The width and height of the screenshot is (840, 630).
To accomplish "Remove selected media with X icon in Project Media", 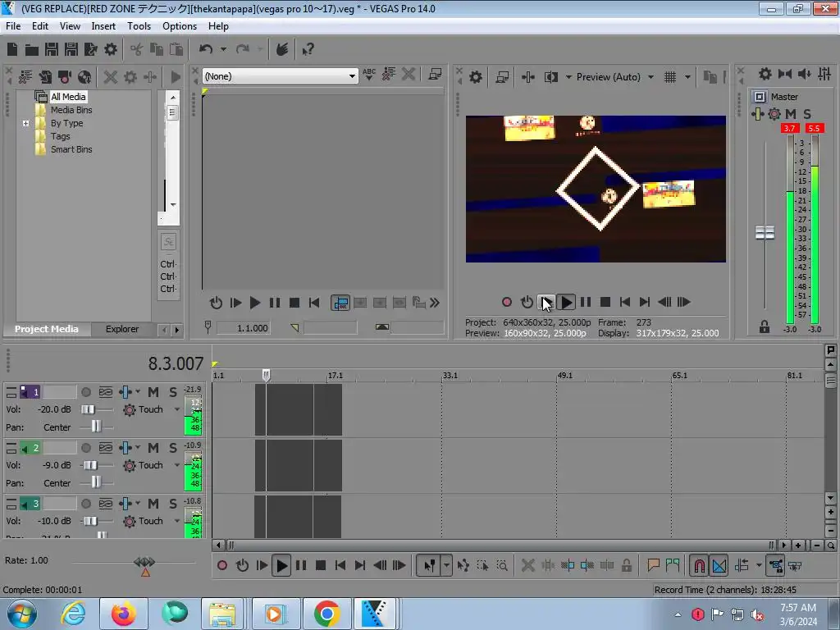I will click(111, 77).
